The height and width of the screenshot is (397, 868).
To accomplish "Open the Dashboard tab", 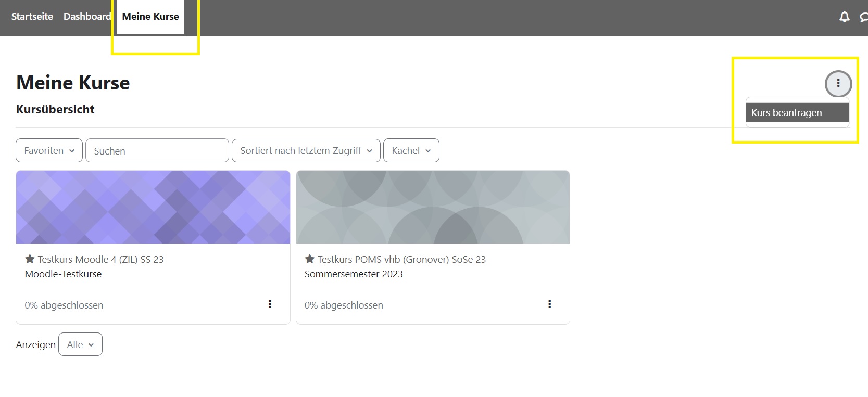I will 87,17.
